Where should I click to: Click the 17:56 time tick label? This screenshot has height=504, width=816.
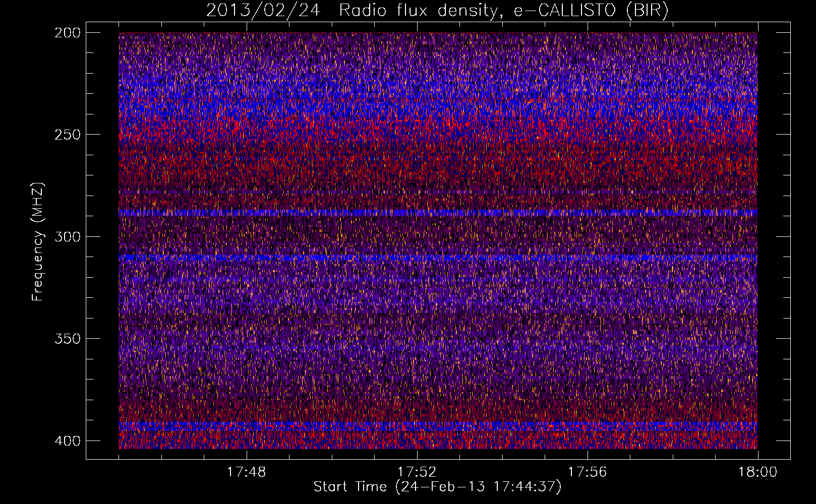tap(588, 472)
